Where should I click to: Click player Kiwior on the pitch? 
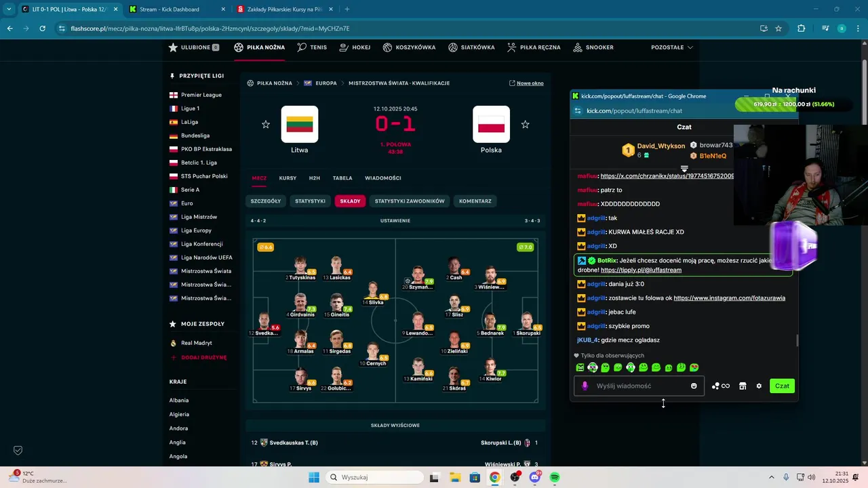[x=491, y=370]
